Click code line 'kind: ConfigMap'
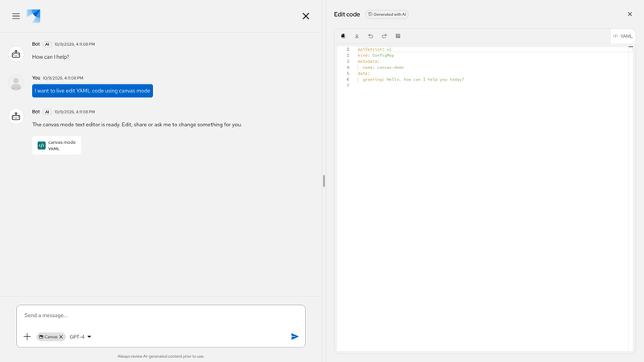644x362 pixels. pyautogui.click(x=376, y=56)
